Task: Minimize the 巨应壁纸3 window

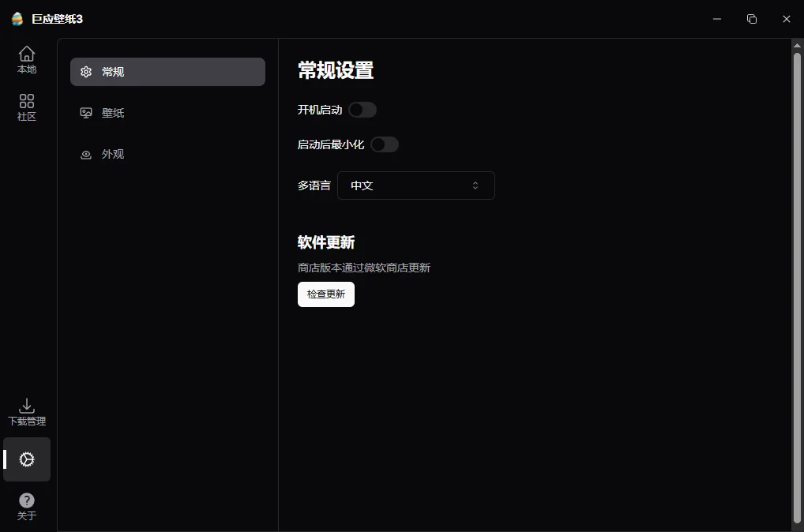Action: [717, 19]
